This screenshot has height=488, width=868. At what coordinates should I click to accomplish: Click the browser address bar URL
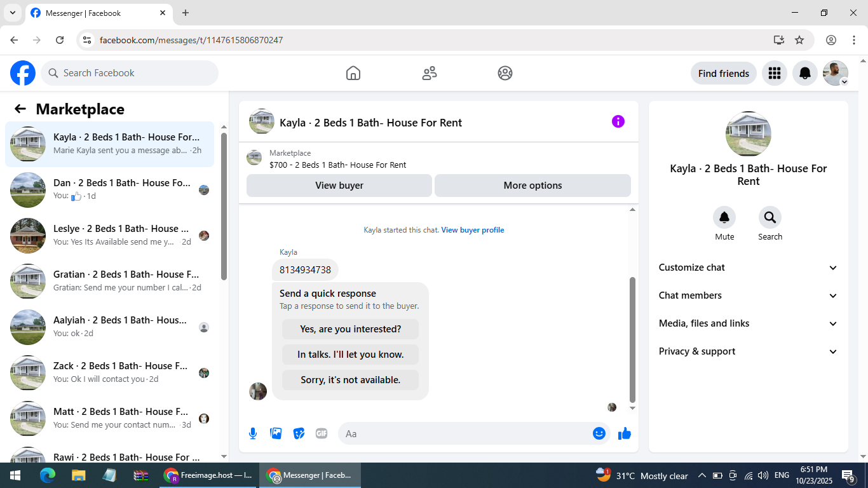pos(191,40)
